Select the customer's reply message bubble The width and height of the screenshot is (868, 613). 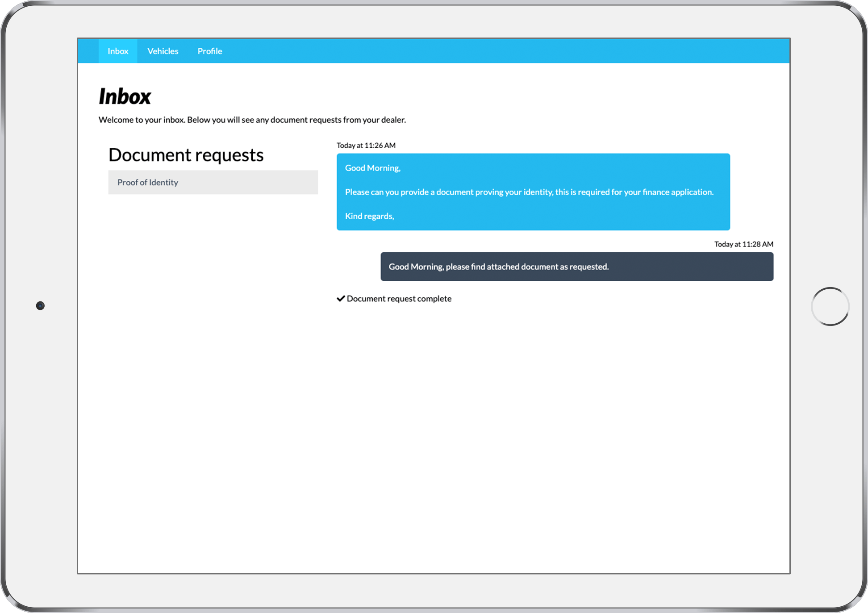tap(576, 267)
